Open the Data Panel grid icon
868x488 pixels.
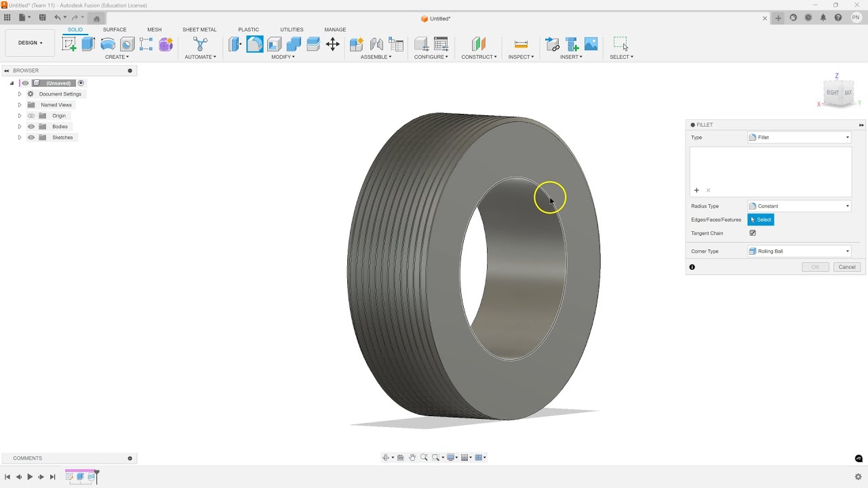(7, 18)
